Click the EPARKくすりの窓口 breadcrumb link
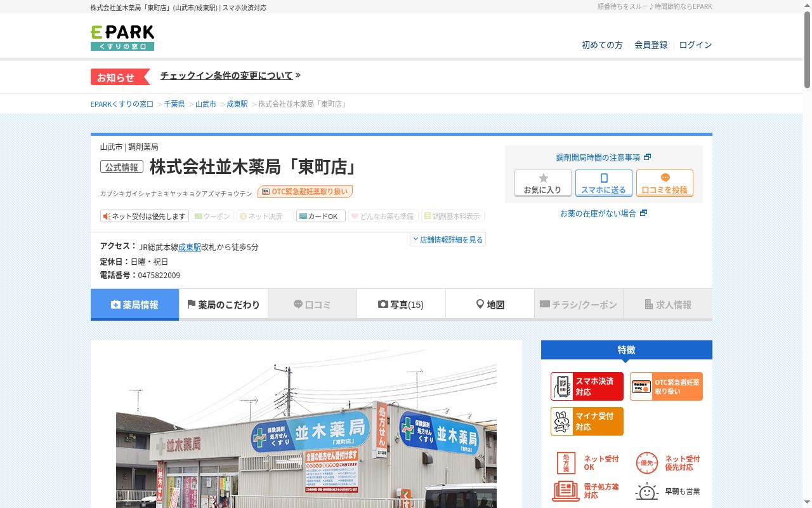 122,104
